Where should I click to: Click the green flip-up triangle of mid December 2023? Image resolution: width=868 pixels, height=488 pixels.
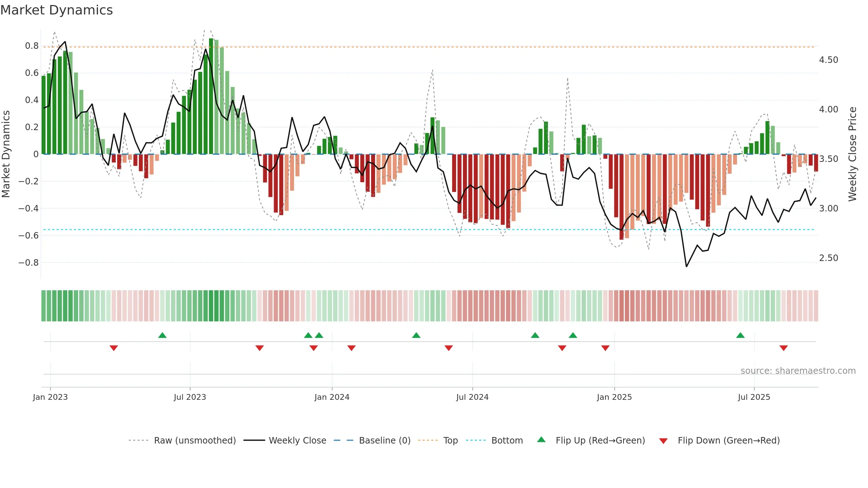click(319, 335)
